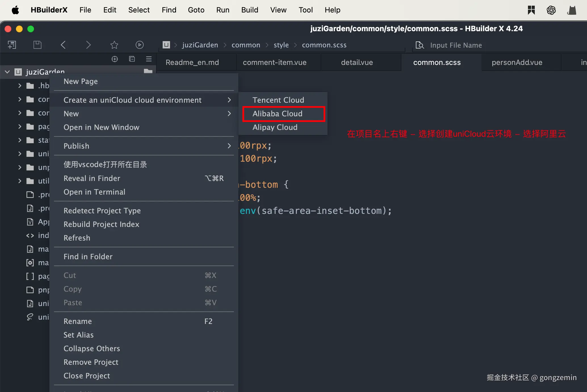Click Reveal in Finder menu entry
This screenshot has height=392, width=587.
[92, 178]
